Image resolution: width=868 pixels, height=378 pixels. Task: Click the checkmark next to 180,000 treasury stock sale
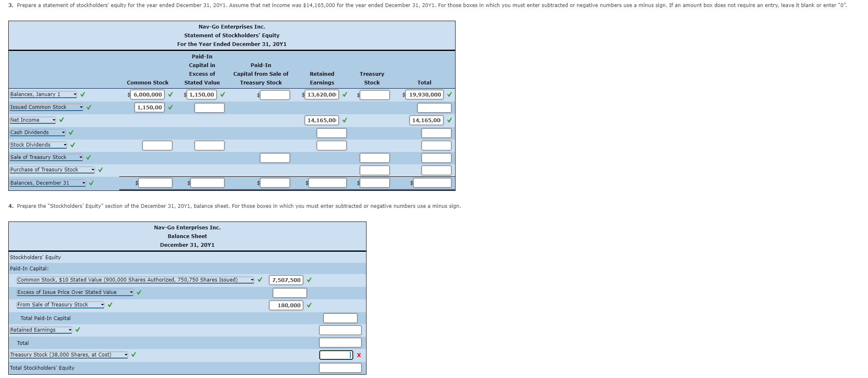[308, 305]
